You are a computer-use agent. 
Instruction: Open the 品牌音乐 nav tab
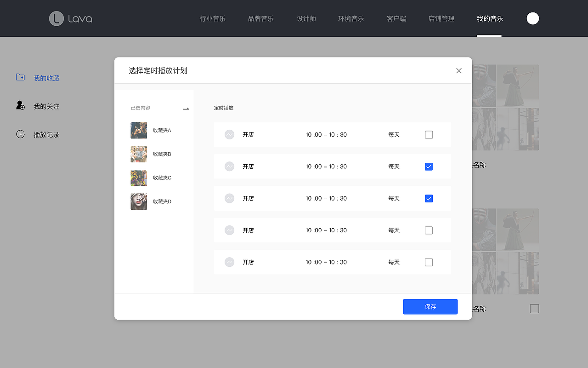261,18
